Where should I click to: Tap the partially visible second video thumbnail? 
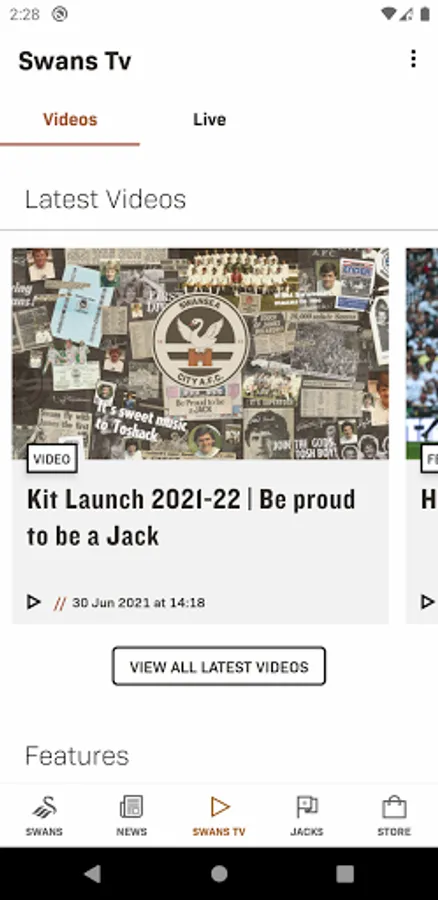422,354
